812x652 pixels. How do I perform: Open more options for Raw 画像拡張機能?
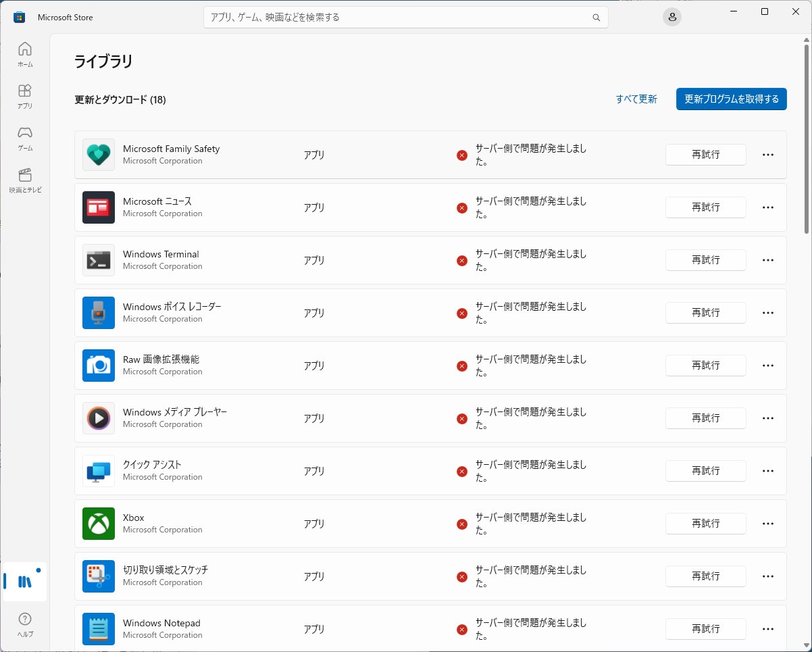pos(767,366)
